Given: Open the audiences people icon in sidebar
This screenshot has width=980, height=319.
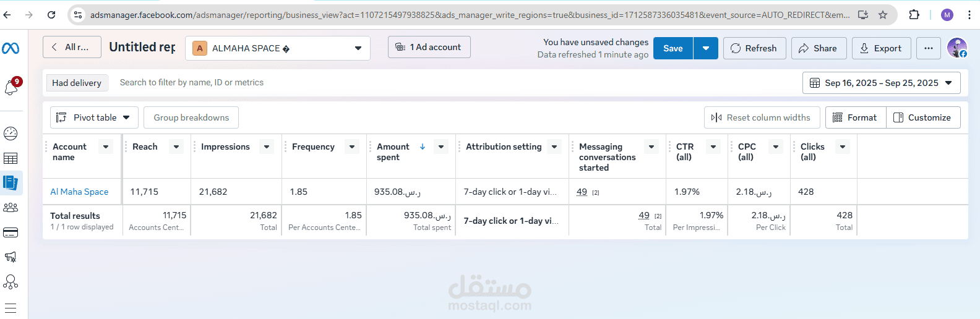Looking at the screenshot, I should pyautogui.click(x=11, y=208).
